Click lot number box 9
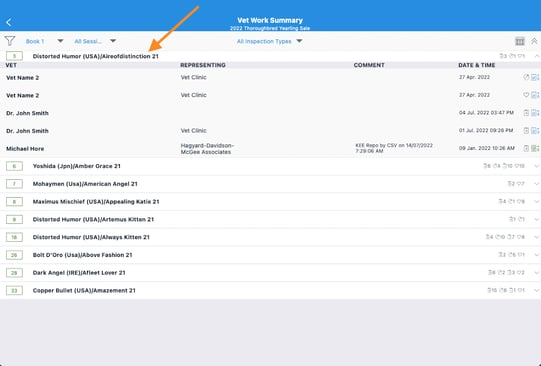The image size is (541, 366). tap(14, 219)
